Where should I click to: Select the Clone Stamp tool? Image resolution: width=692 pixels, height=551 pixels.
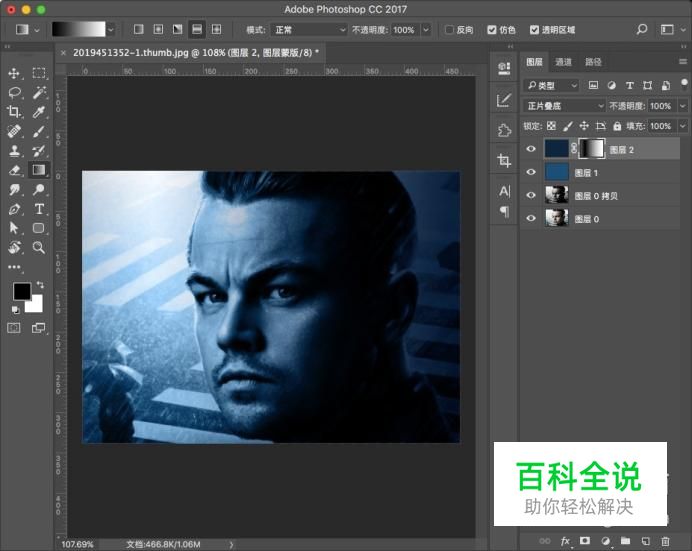pos(14,151)
